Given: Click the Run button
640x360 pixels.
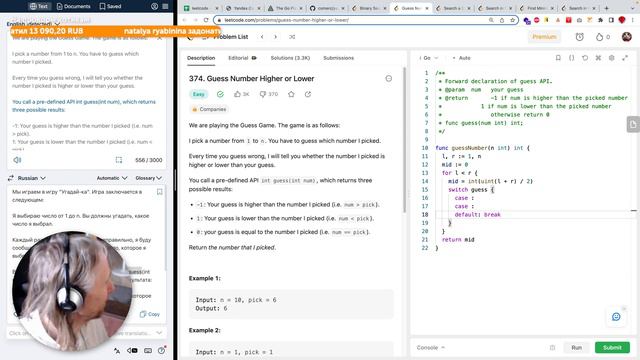Looking at the screenshot, I should coord(576,348).
